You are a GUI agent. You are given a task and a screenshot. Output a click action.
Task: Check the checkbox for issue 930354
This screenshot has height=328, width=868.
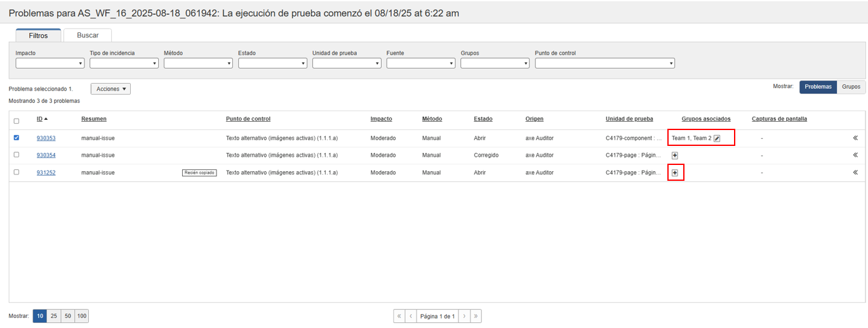[x=17, y=155]
